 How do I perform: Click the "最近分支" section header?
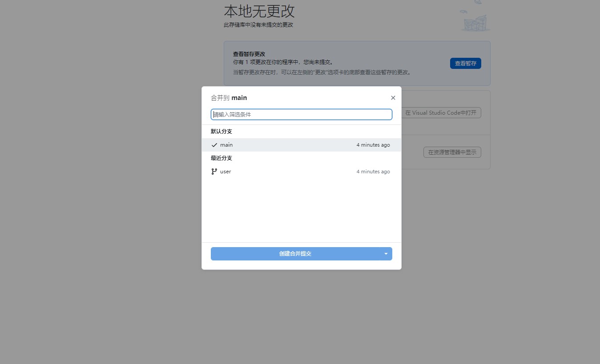pyautogui.click(x=221, y=158)
